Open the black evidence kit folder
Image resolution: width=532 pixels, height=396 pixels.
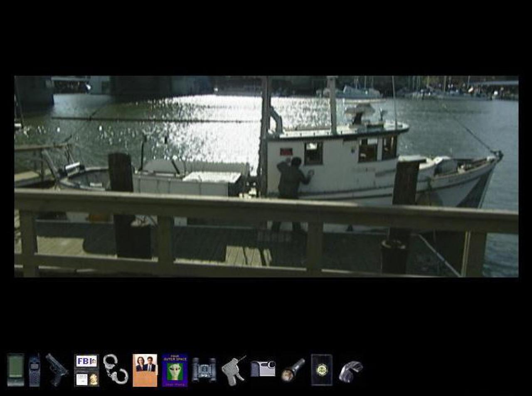click(x=322, y=370)
